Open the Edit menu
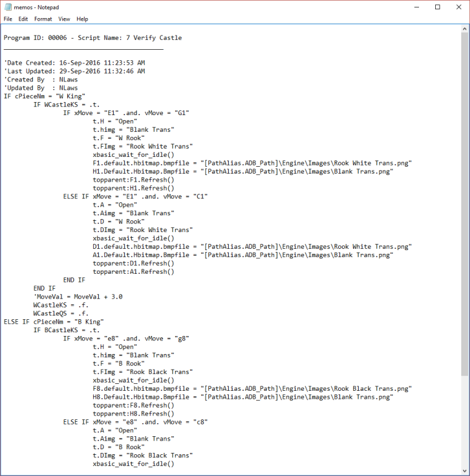This screenshot has height=476, width=470. click(23, 19)
